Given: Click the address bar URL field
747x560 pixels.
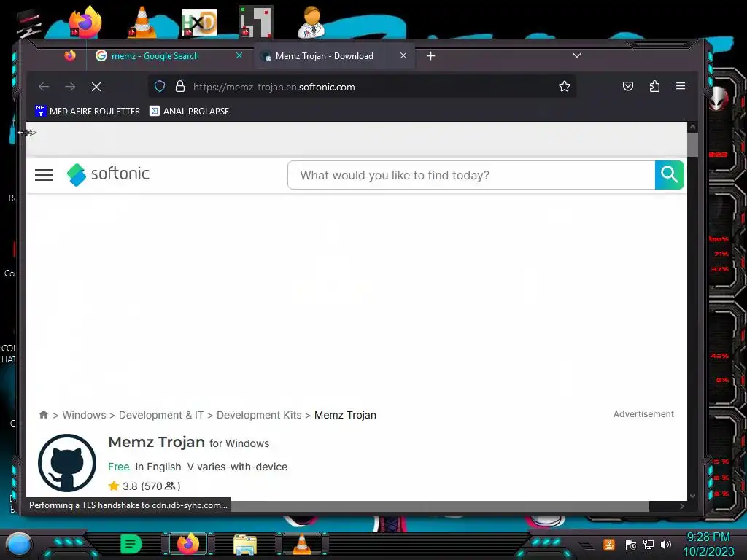Looking at the screenshot, I should [x=362, y=87].
